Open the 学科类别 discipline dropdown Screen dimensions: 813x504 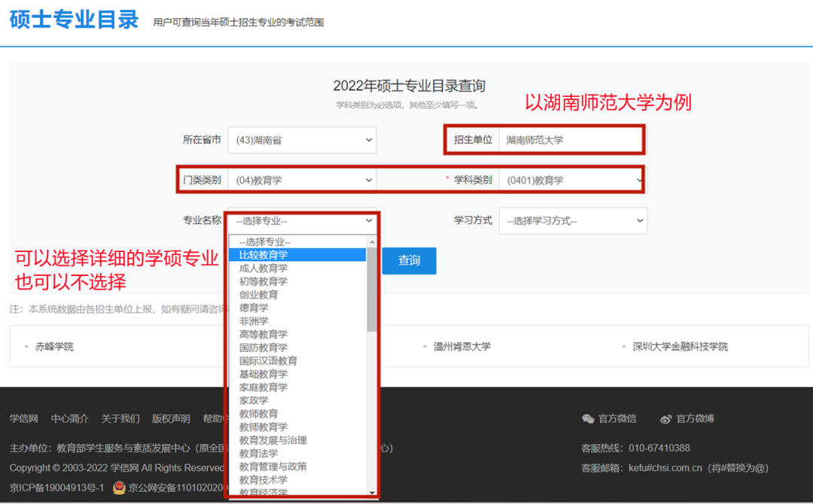(x=572, y=180)
